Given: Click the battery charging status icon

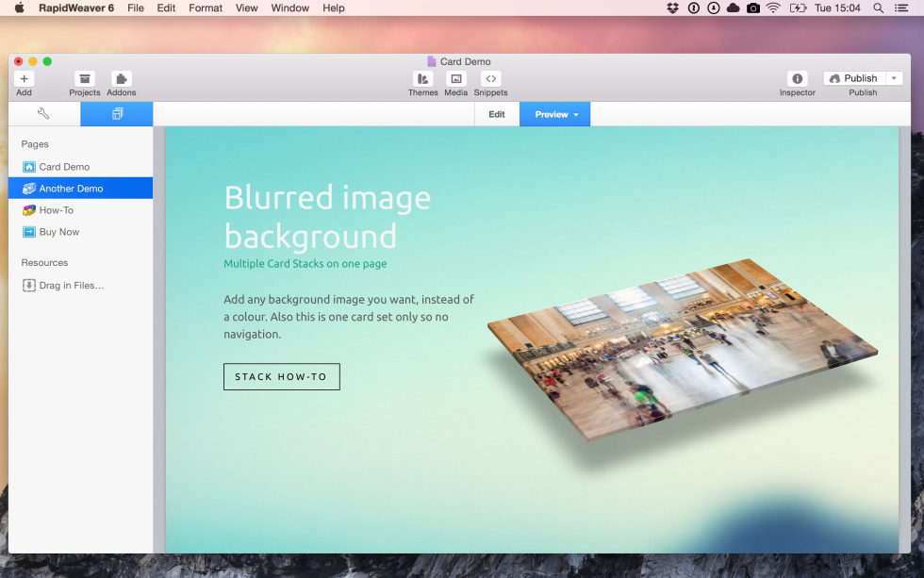Looking at the screenshot, I should pos(798,8).
